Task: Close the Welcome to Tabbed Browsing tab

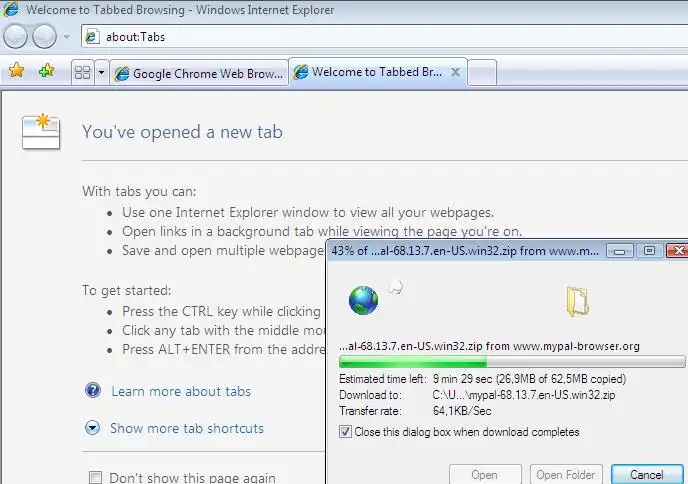Action: [455, 72]
